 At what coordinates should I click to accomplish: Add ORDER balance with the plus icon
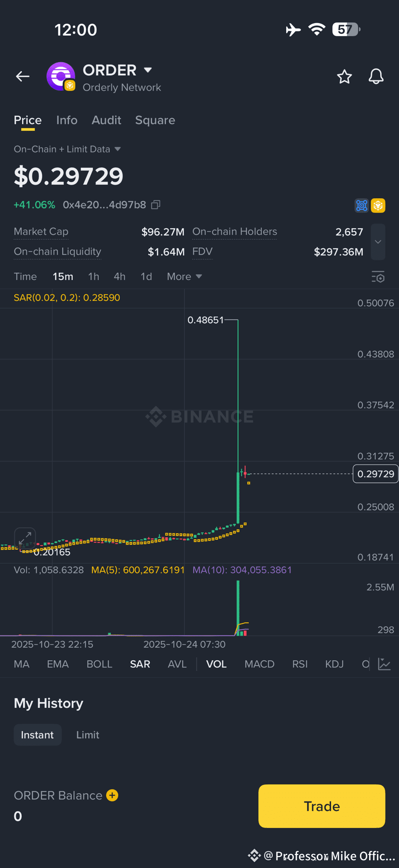pos(112,795)
